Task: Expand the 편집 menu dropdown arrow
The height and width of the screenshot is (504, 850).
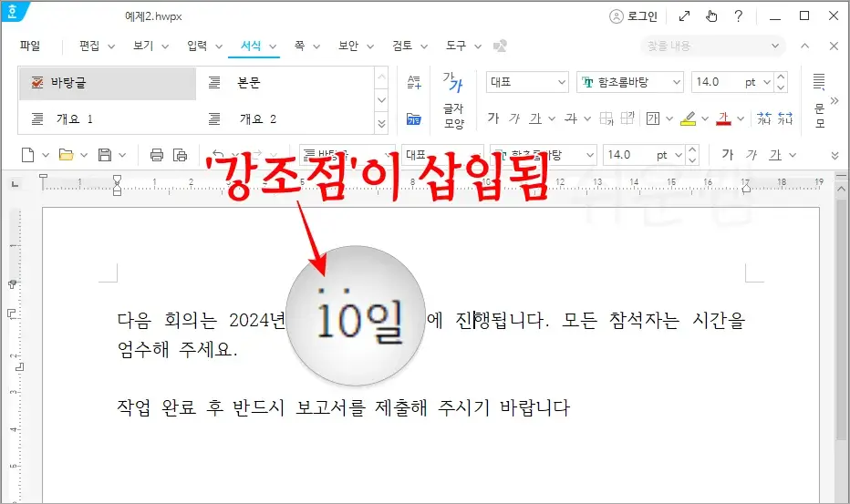Action: pos(111,46)
